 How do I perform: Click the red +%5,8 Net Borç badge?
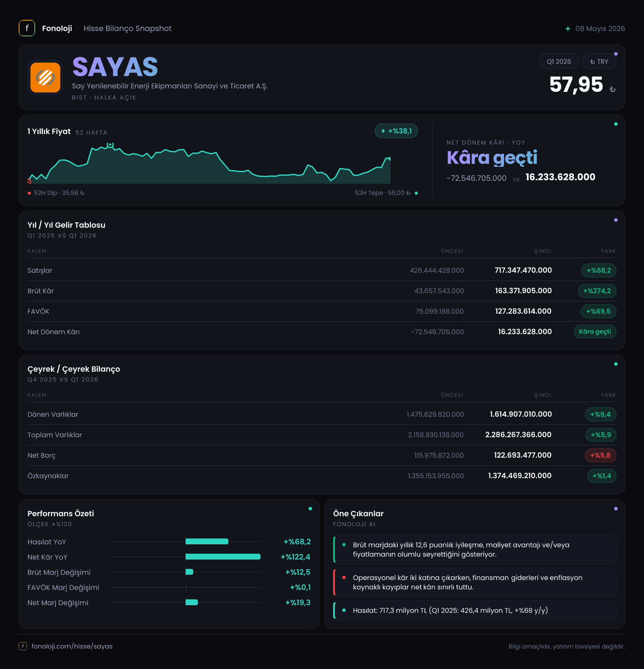600,455
